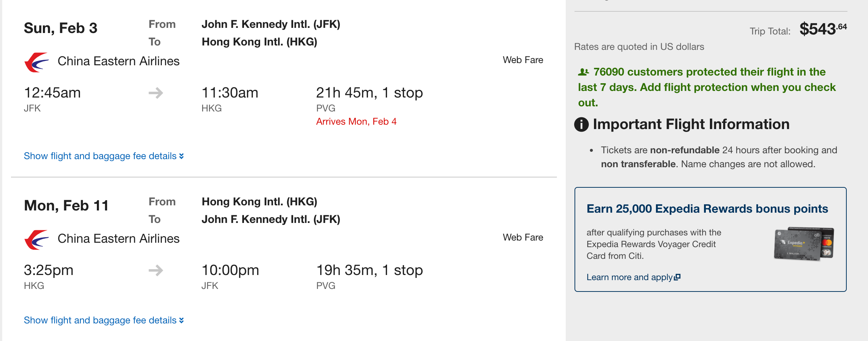
Task: Click the Web Fare label on the return flight
Action: pos(523,238)
